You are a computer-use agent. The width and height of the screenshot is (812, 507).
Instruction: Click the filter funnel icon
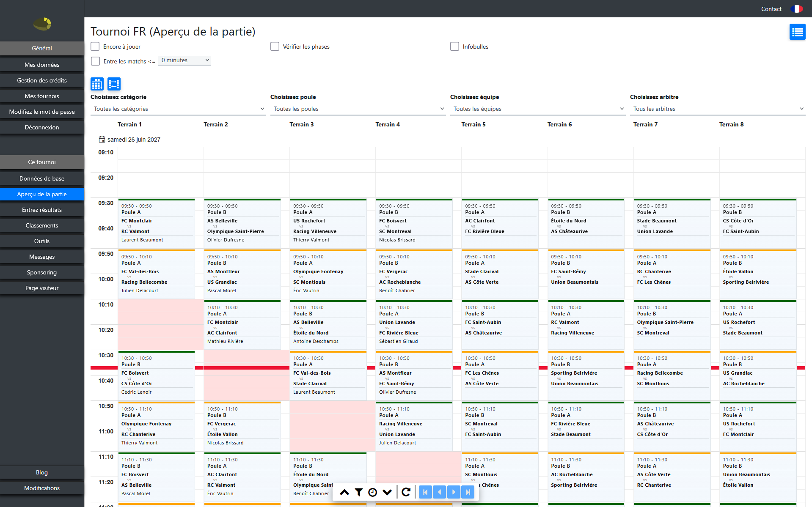click(x=359, y=492)
